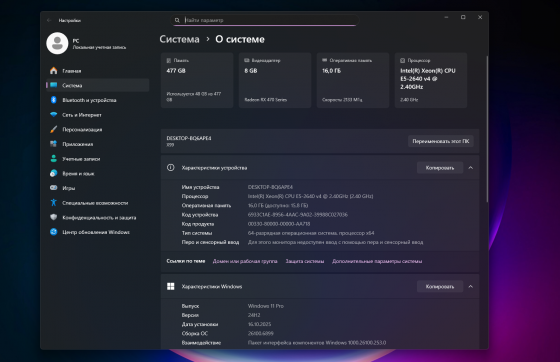Click the Система breadcrumb link

[x=179, y=39]
